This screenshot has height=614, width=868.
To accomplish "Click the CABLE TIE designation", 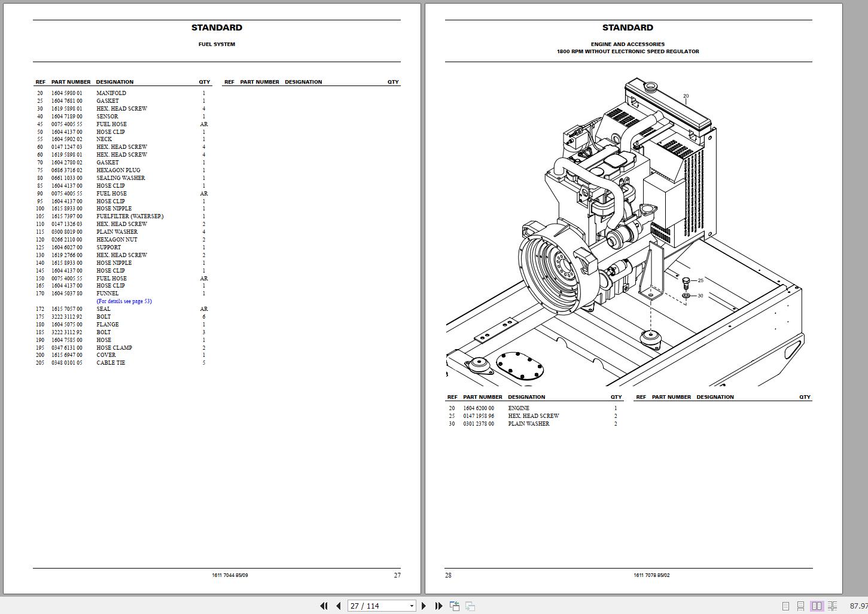I will pos(111,363).
